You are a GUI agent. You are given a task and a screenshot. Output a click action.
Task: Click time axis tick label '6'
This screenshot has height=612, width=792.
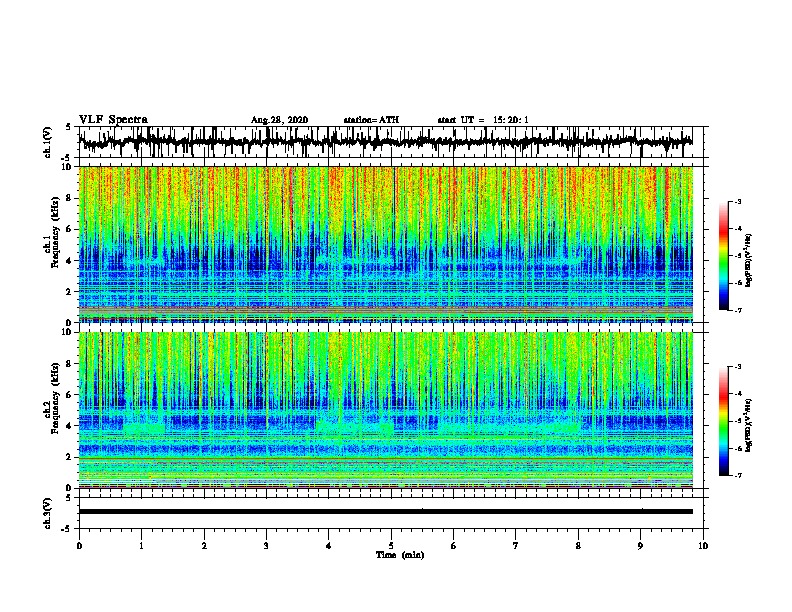454,546
